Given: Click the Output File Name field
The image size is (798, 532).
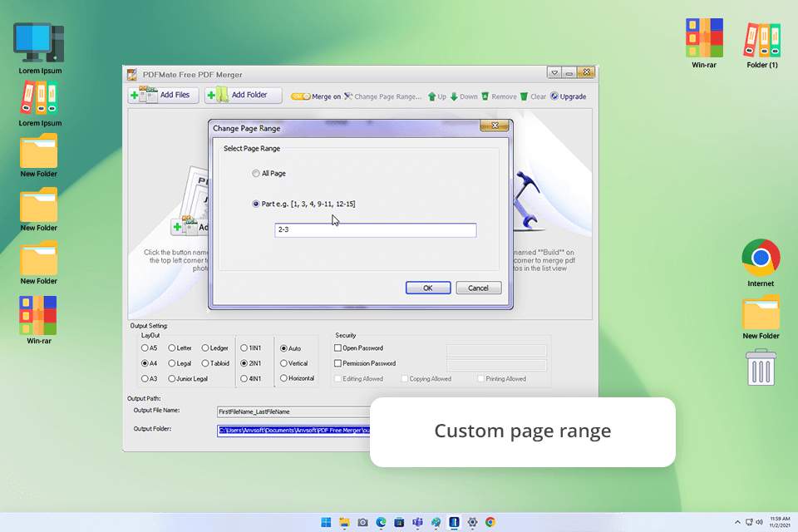Looking at the screenshot, I should (x=293, y=411).
